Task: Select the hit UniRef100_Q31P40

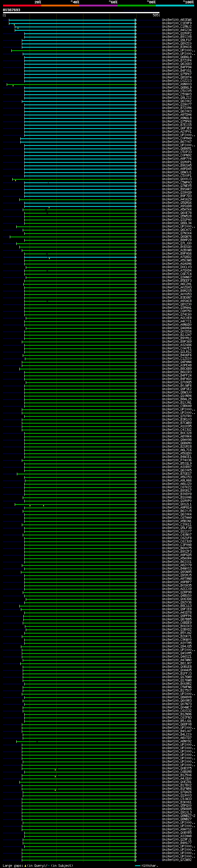Action: pos(177,220)
